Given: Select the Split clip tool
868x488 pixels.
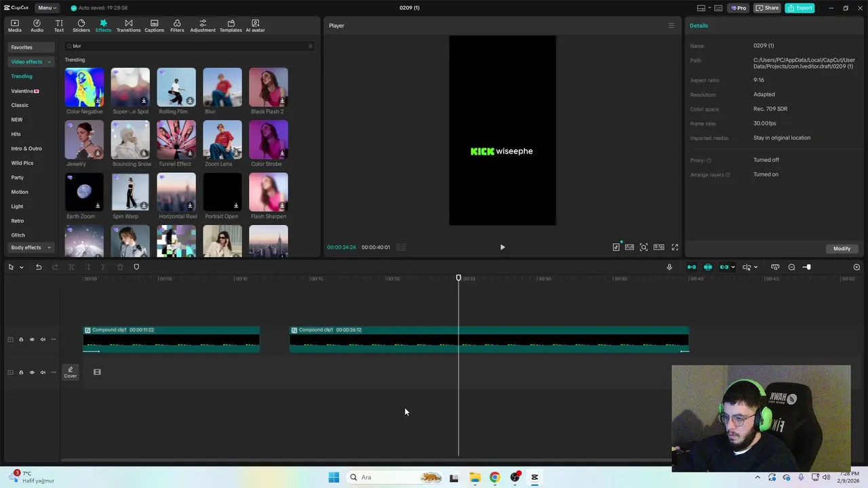Looking at the screenshot, I should tap(71, 267).
